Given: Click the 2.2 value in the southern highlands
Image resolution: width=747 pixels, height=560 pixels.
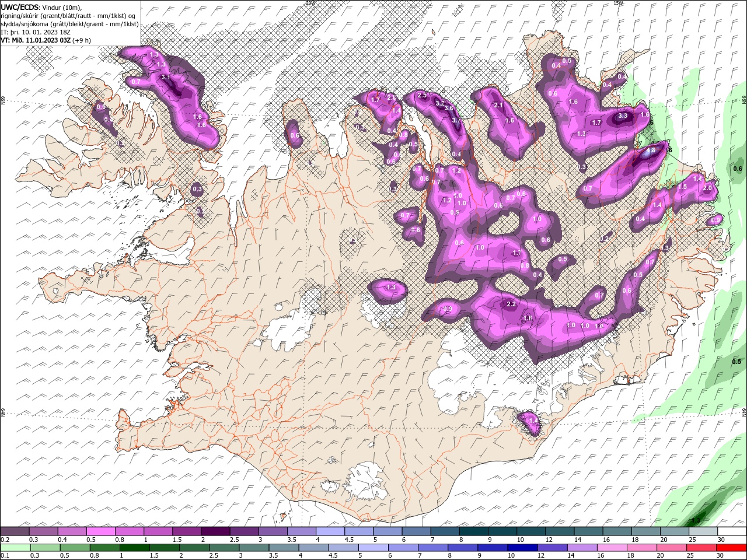Looking at the screenshot, I should click(x=511, y=304).
